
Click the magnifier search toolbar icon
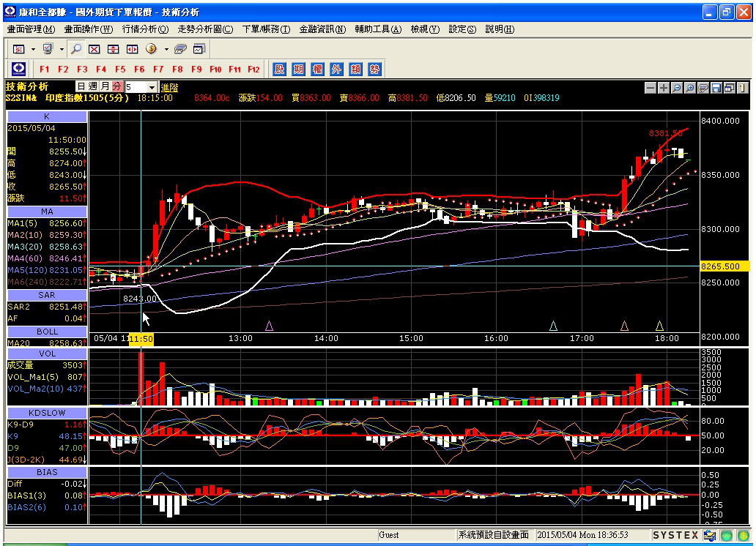tap(75, 49)
